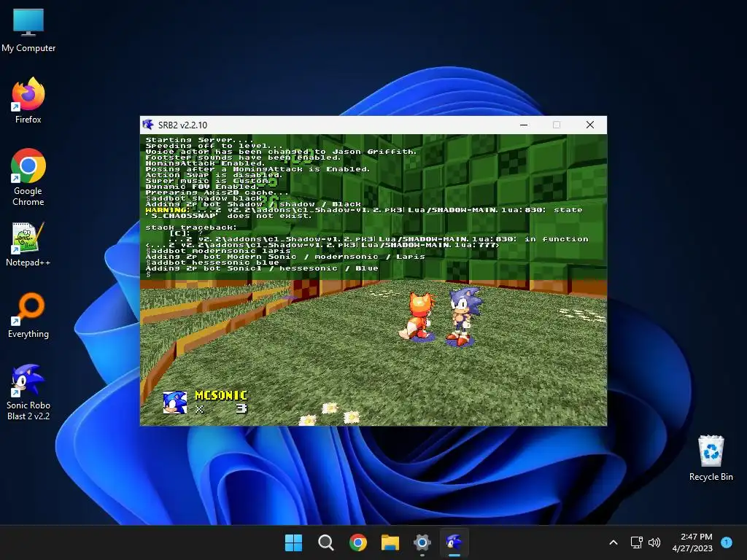Screen dimensions: 747x560
Task: Open the clock showing 2:47 PM
Action: pos(692,542)
